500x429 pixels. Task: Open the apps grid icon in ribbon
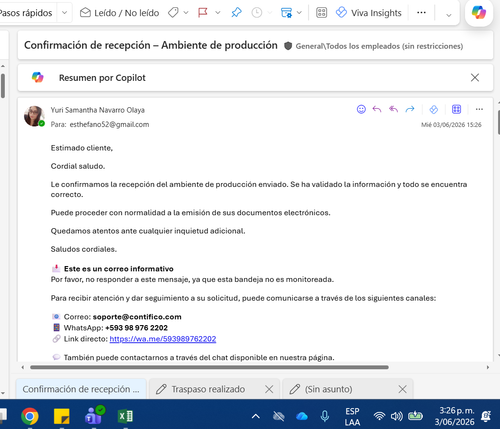click(321, 13)
